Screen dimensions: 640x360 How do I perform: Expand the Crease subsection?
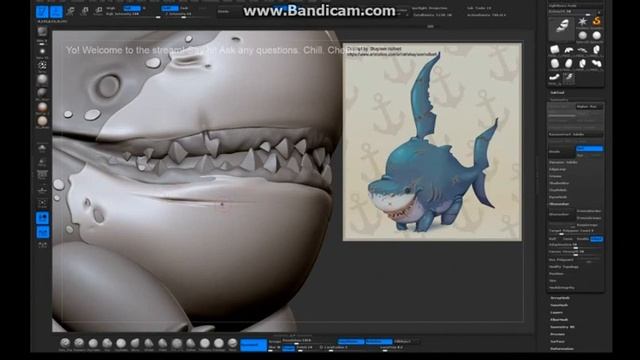pyautogui.click(x=556, y=176)
